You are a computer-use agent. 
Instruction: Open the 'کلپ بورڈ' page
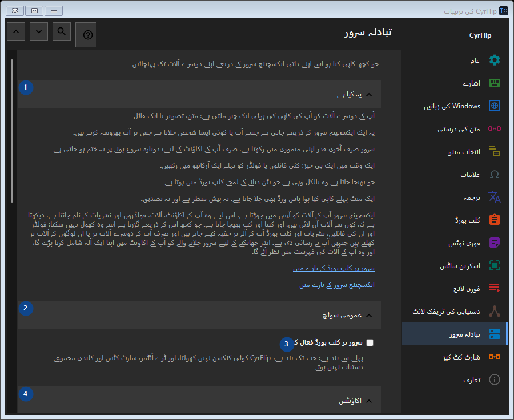pyautogui.click(x=455, y=220)
